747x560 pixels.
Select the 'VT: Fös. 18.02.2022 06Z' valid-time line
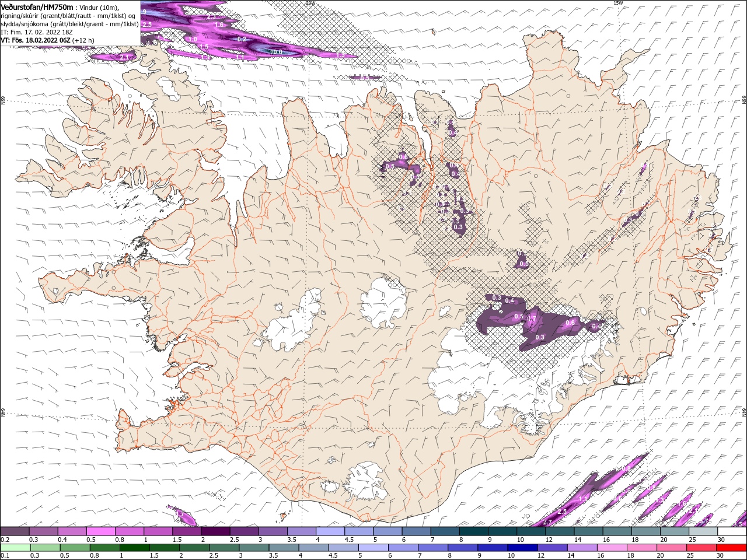pos(35,40)
